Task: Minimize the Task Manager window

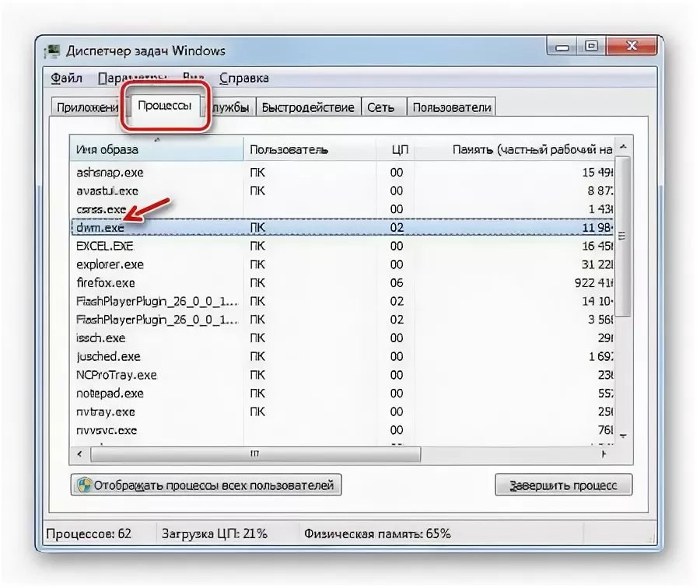Action: tap(562, 46)
